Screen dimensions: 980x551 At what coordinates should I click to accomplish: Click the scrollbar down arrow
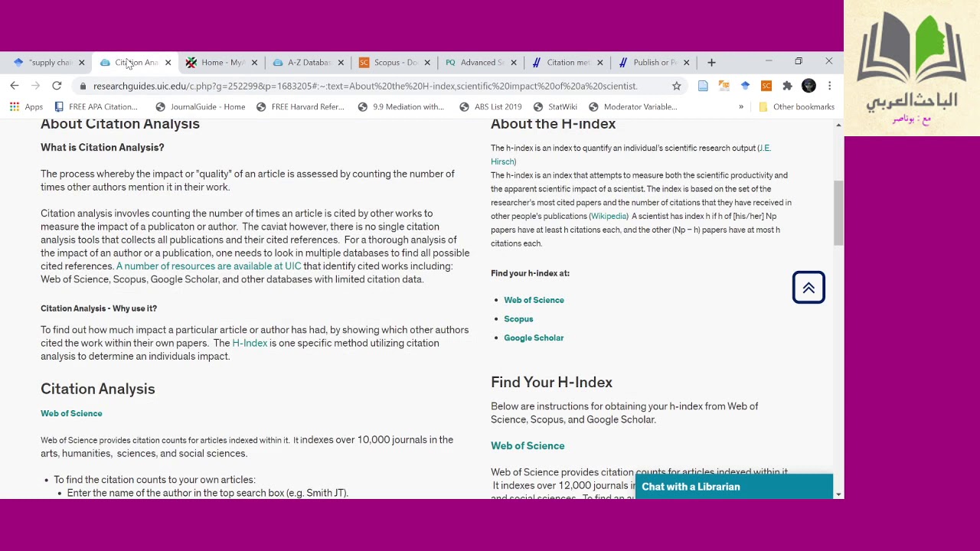[838, 494]
